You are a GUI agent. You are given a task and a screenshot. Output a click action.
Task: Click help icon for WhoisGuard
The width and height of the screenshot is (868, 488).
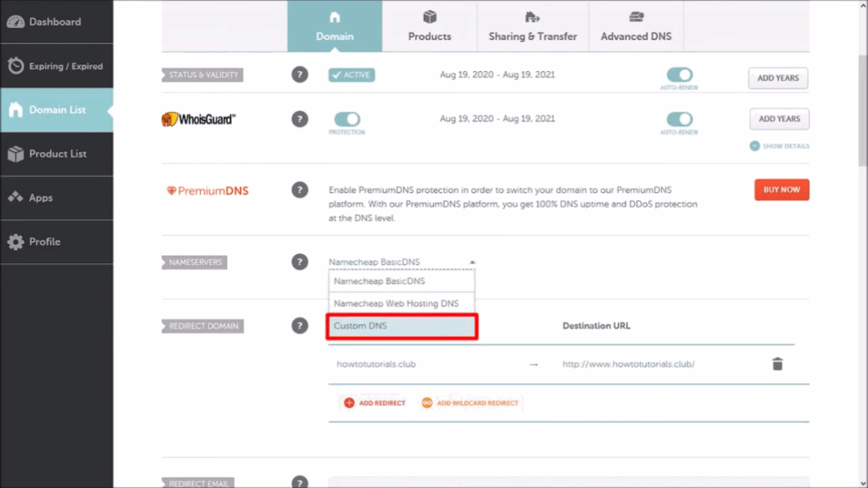(x=299, y=119)
